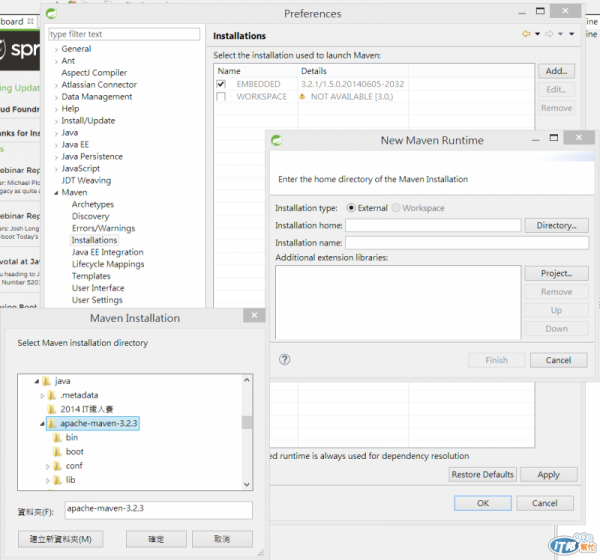The image size is (600, 560).
Task: Expand the conf folder node
Action: pos(47,466)
